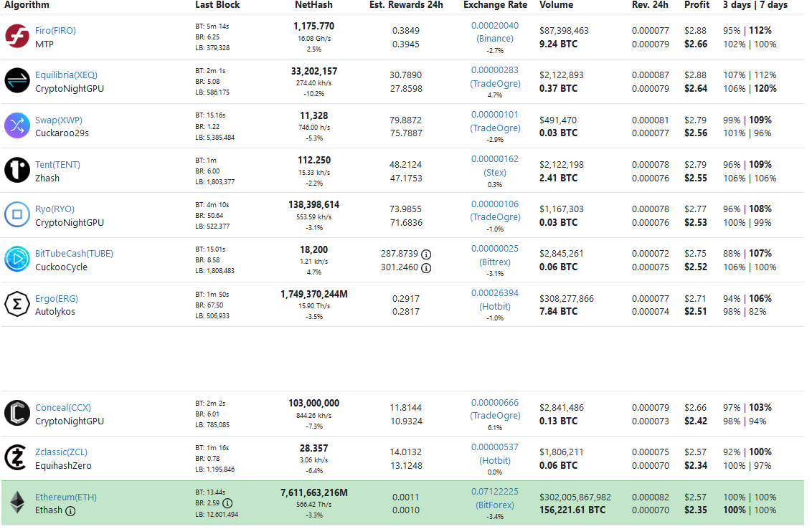
Task: Select the Cuckaroo29s algorithm label
Action: click(x=62, y=133)
